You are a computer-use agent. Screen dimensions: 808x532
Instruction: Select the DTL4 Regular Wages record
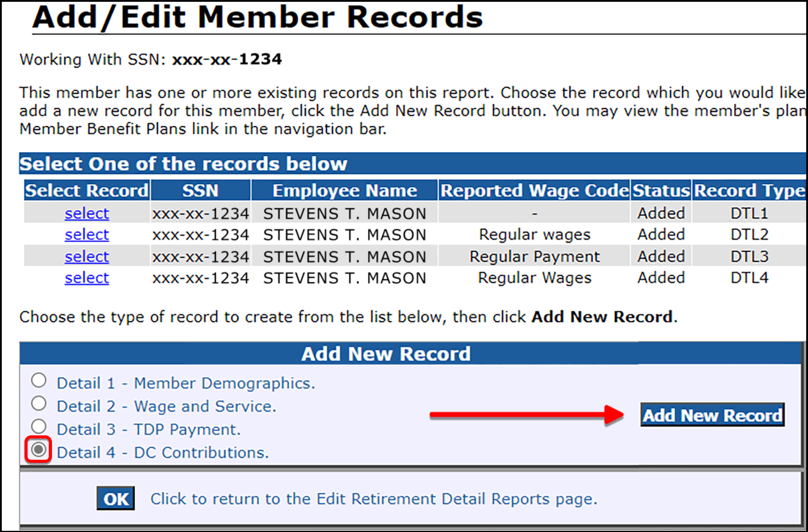coord(87,277)
